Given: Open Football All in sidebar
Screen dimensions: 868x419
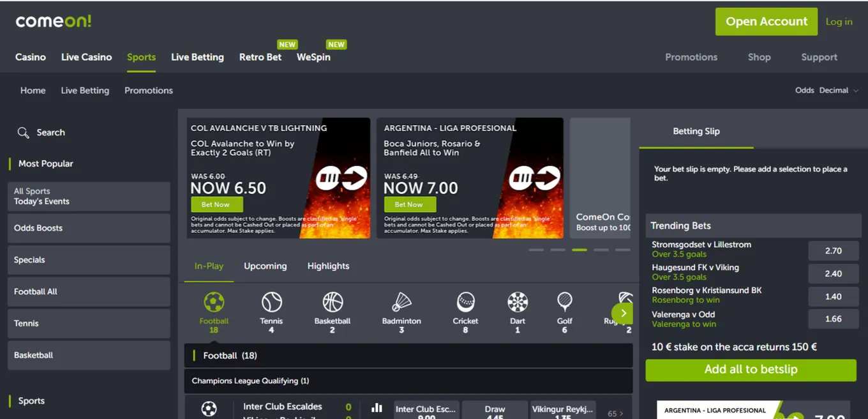Looking at the screenshot, I should click(89, 291).
